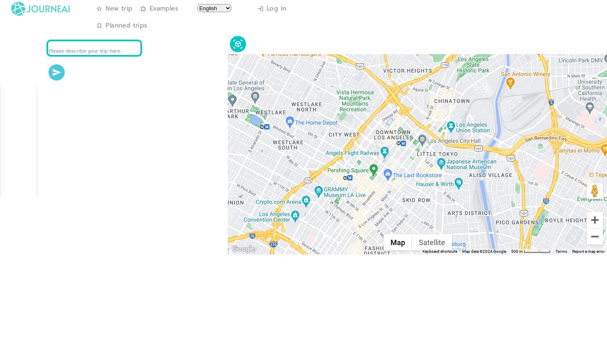
Task: Select the Map view tab
Action: (398, 242)
